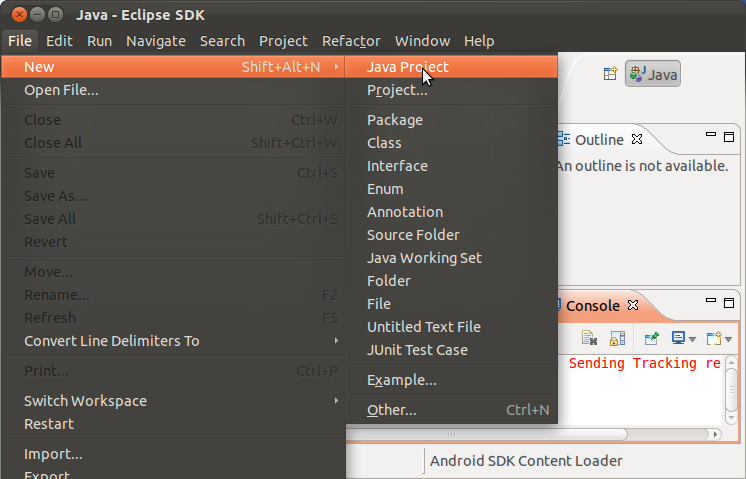
Task: Open the Project menu
Action: 283,41
